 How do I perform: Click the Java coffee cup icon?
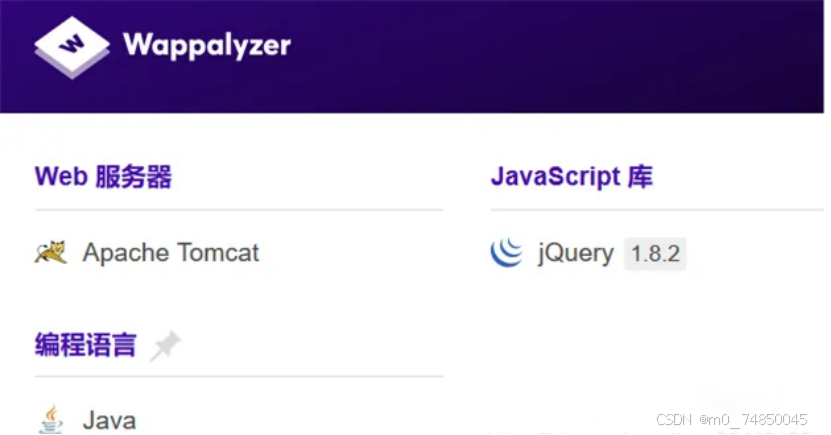(51, 420)
